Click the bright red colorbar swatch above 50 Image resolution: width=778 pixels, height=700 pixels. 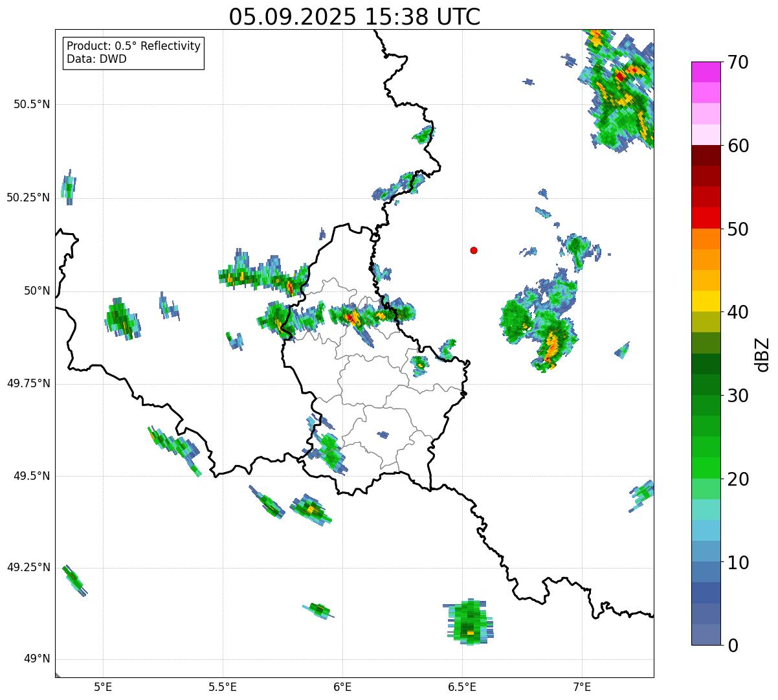coord(706,218)
